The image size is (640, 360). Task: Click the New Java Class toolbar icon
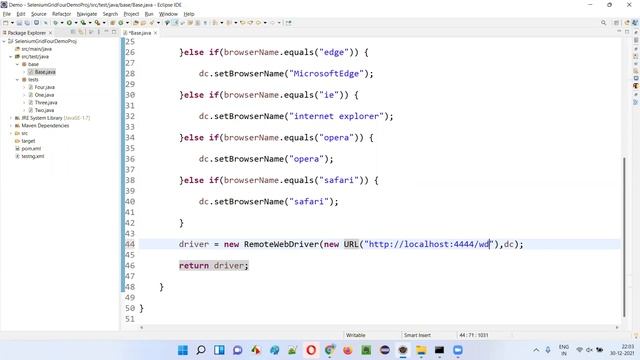121,23
